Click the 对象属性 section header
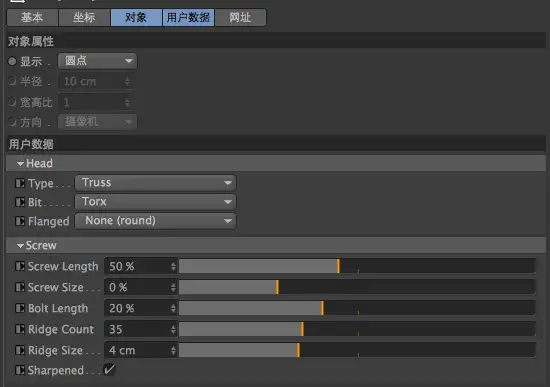 pos(276,41)
